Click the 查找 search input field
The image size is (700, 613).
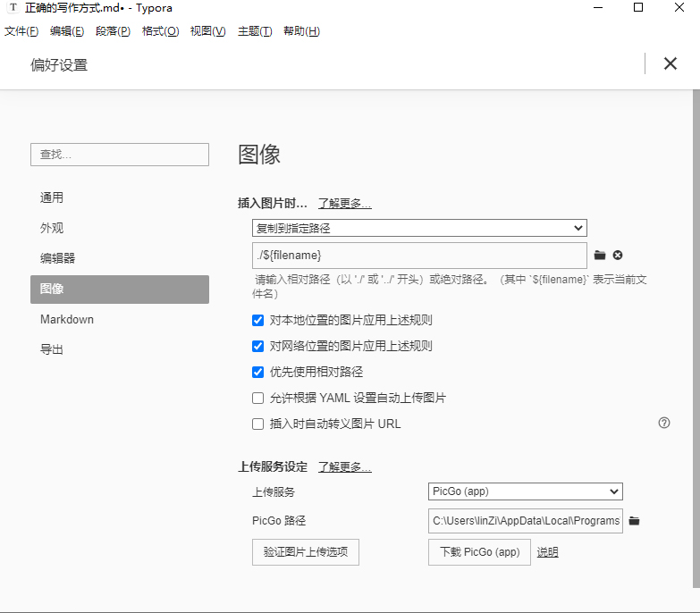tap(120, 155)
